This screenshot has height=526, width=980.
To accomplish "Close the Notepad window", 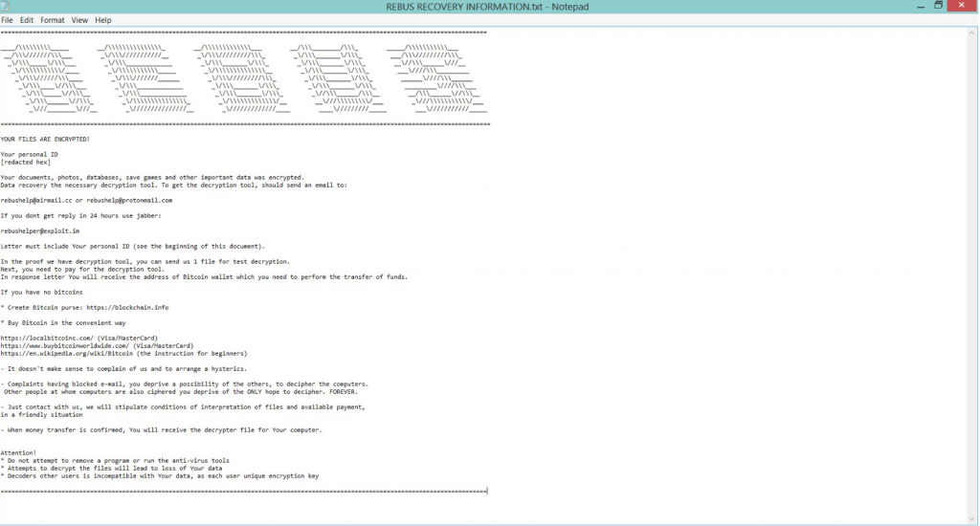I will pos(962,6).
